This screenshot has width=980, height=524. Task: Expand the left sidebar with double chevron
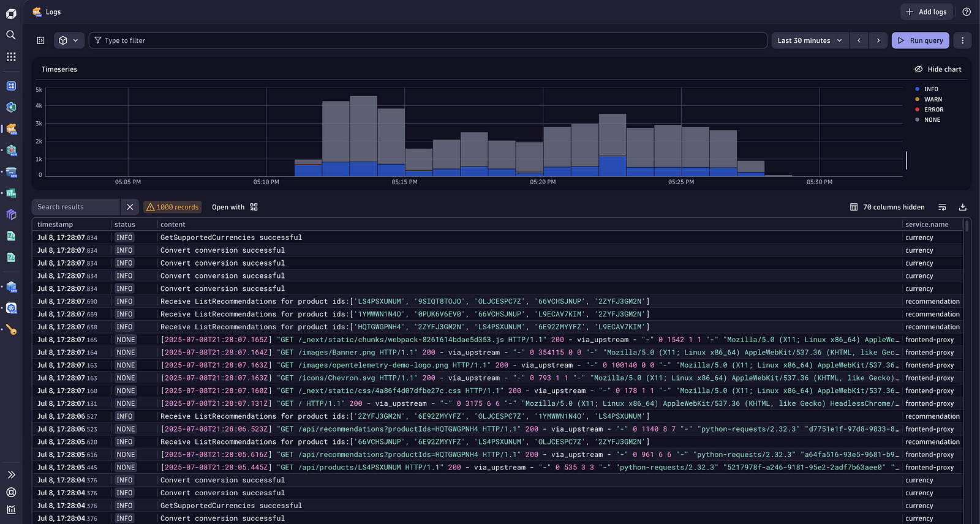click(11, 474)
